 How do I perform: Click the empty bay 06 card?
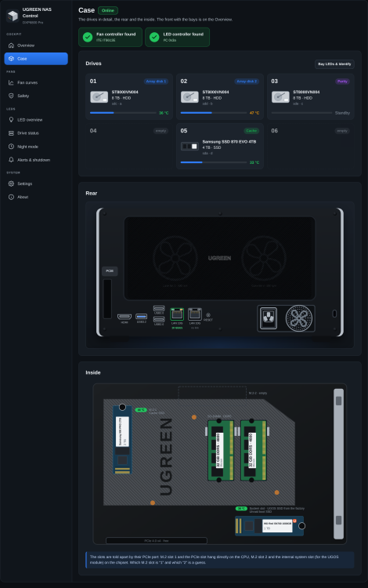310,147
